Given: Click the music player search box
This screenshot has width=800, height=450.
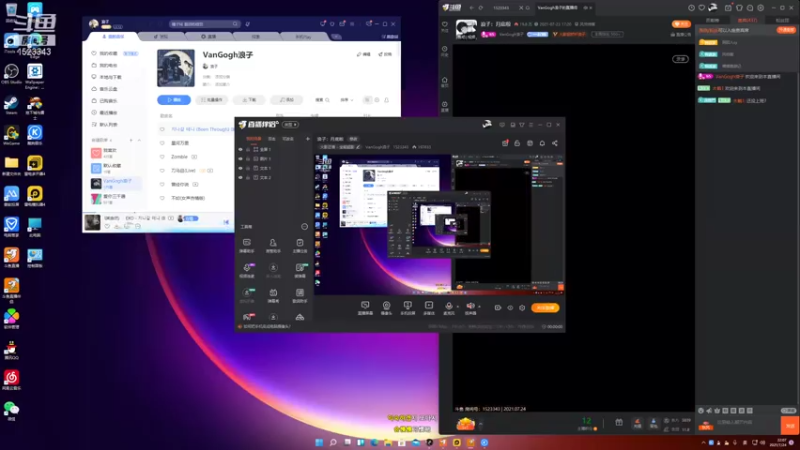Looking at the screenshot, I should click(x=204, y=24).
